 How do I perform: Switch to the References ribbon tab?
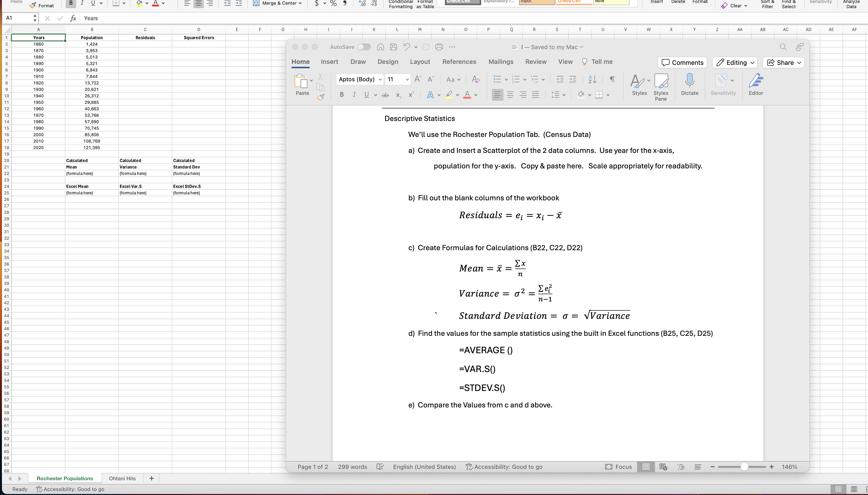point(459,61)
